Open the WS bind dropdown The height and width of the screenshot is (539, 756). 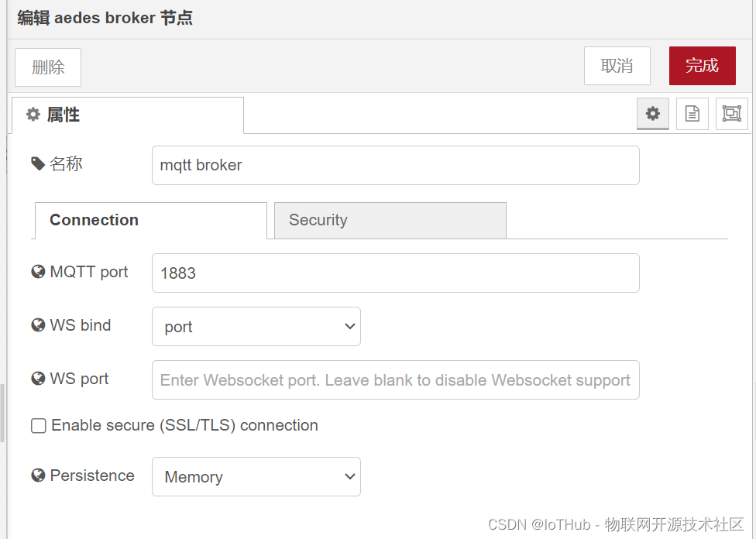[x=256, y=326]
